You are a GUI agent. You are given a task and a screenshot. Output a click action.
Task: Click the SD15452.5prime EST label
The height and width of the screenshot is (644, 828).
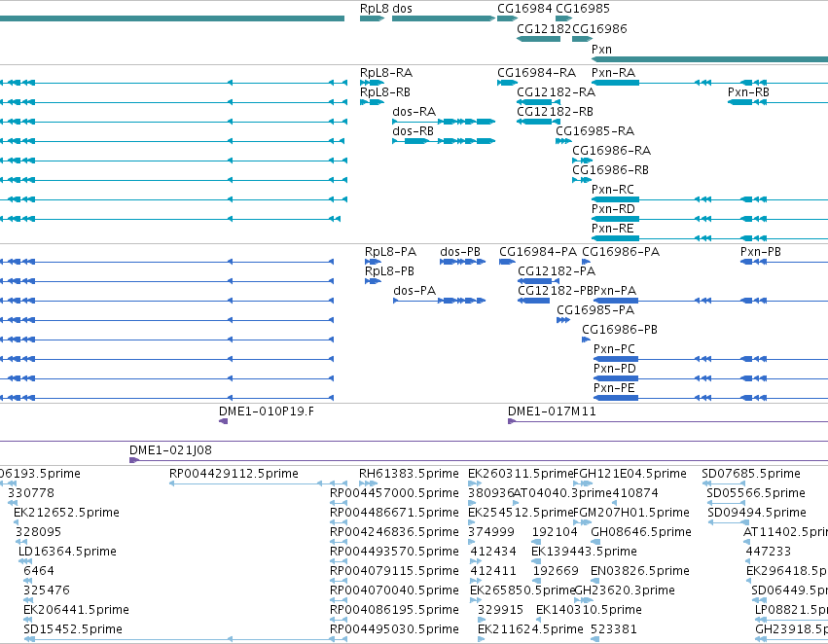73,630
